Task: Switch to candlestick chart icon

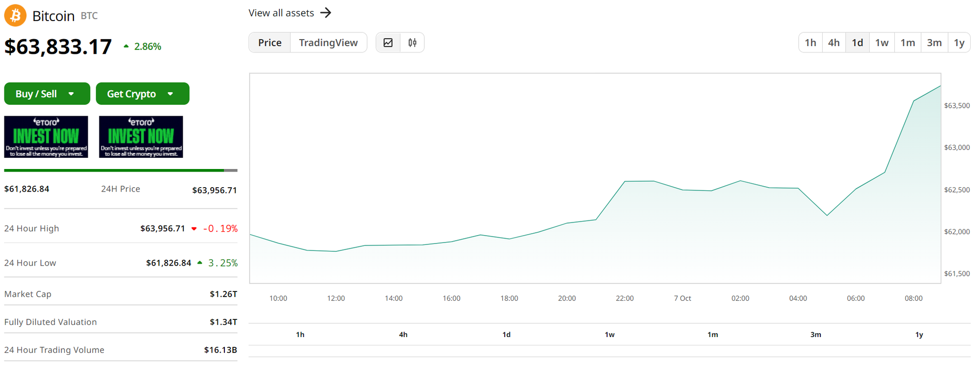Action: click(412, 43)
